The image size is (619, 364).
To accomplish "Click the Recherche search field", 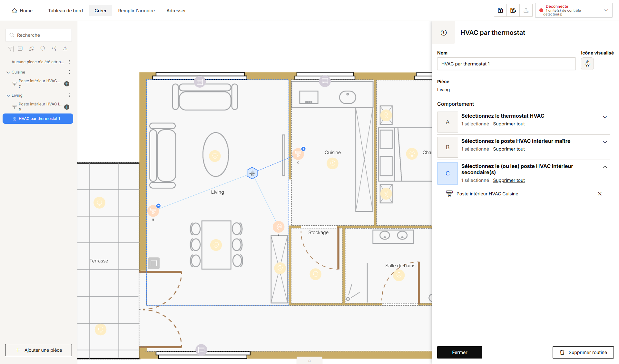I will coord(38,35).
